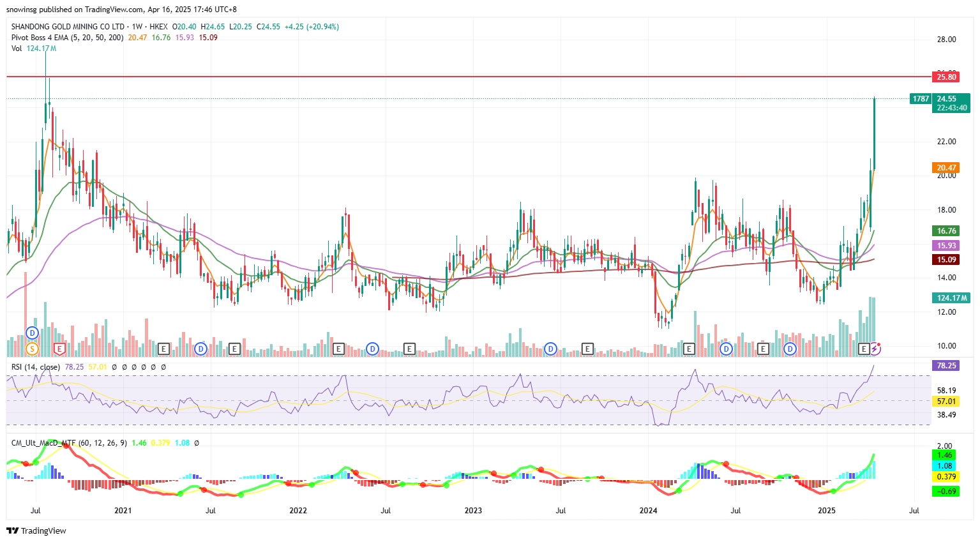The height and width of the screenshot is (542, 980).
Task: Click the 124.17 M volume scale label
Action: click(951, 298)
